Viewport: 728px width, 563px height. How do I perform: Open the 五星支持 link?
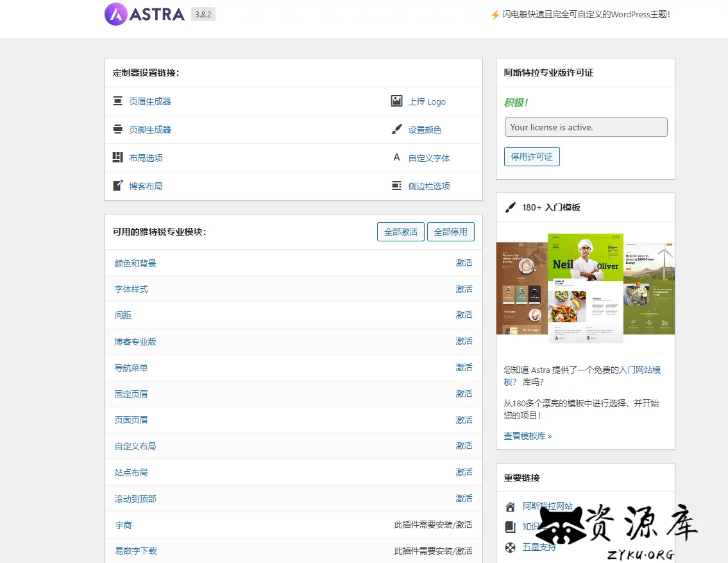click(x=539, y=547)
